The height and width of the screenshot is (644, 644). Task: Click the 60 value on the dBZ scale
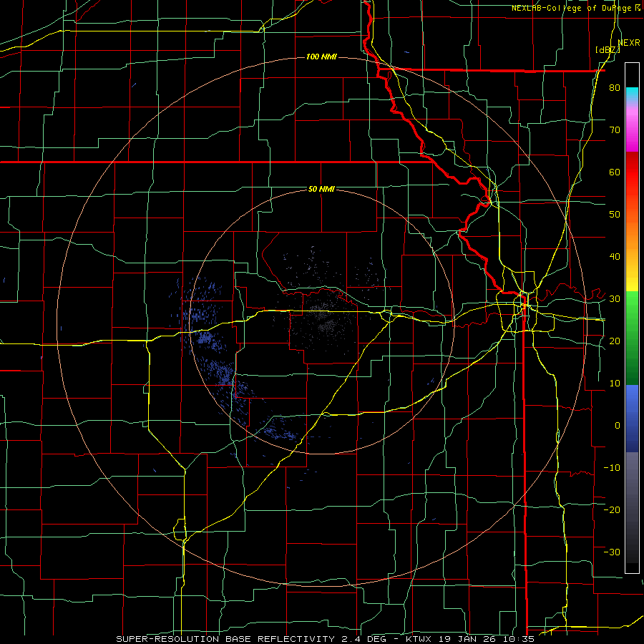(615, 172)
